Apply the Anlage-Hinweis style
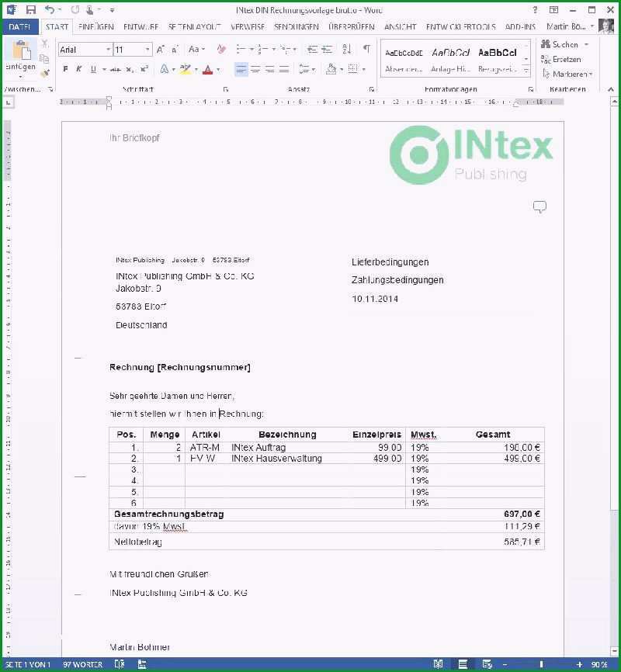Screen dimensions: 621x672 (x=450, y=60)
